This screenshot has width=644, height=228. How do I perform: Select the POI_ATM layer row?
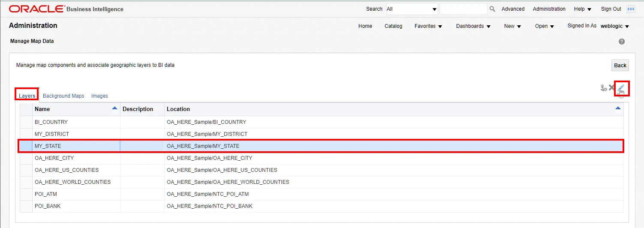(322, 194)
